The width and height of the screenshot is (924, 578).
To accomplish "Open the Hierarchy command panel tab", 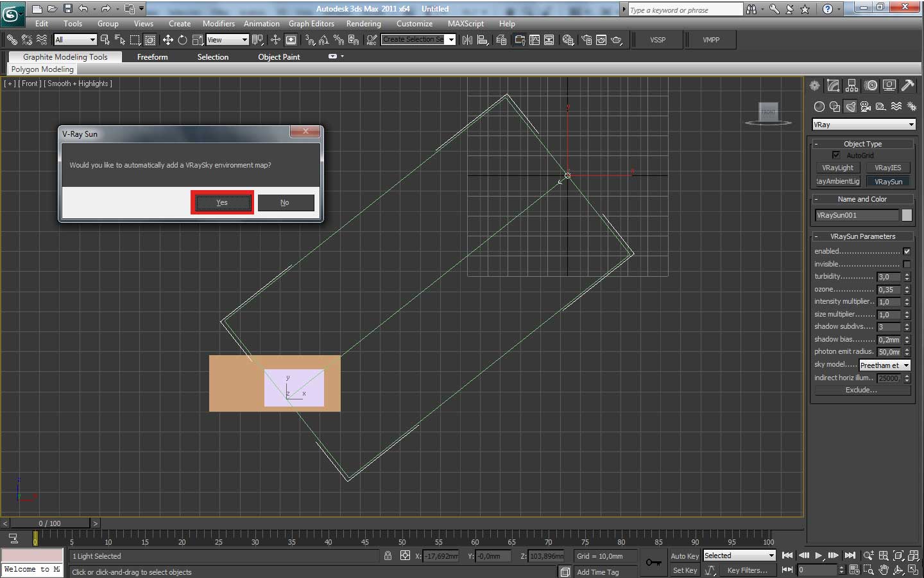I will (x=851, y=85).
